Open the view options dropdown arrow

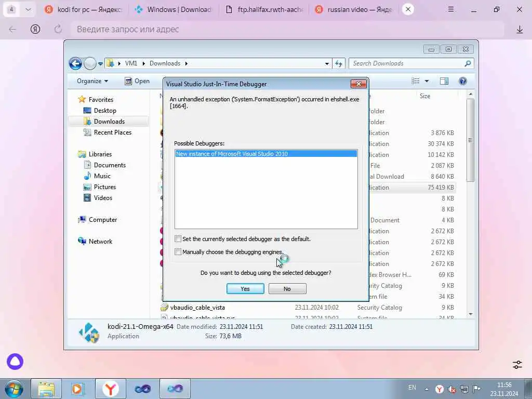tap(427, 81)
